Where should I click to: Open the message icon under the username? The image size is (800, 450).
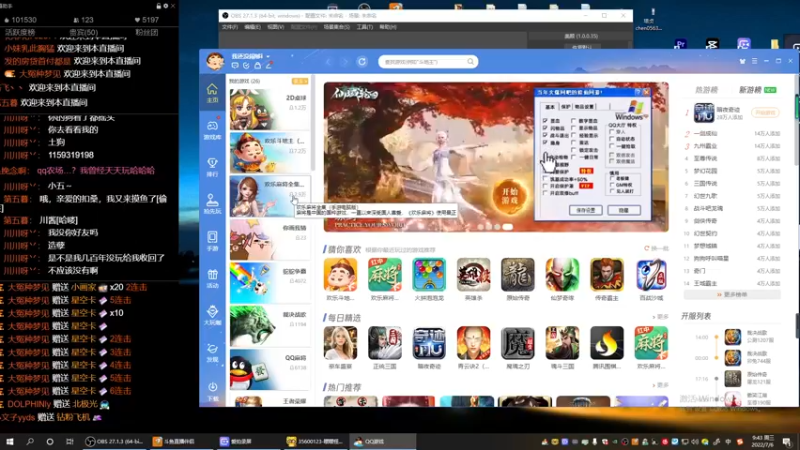click(235, 66)
